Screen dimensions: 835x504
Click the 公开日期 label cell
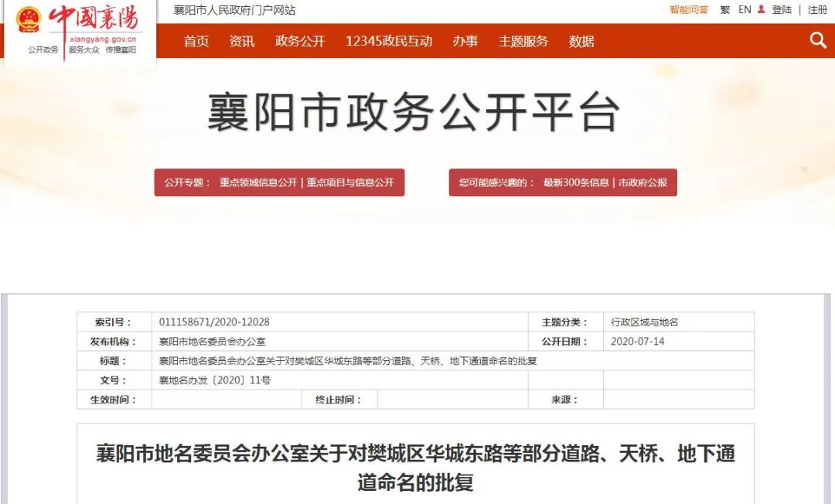coord(565,342)
